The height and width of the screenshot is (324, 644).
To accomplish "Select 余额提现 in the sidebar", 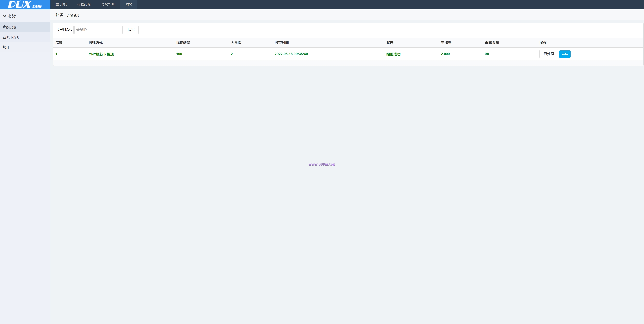I will coord(25,27).
